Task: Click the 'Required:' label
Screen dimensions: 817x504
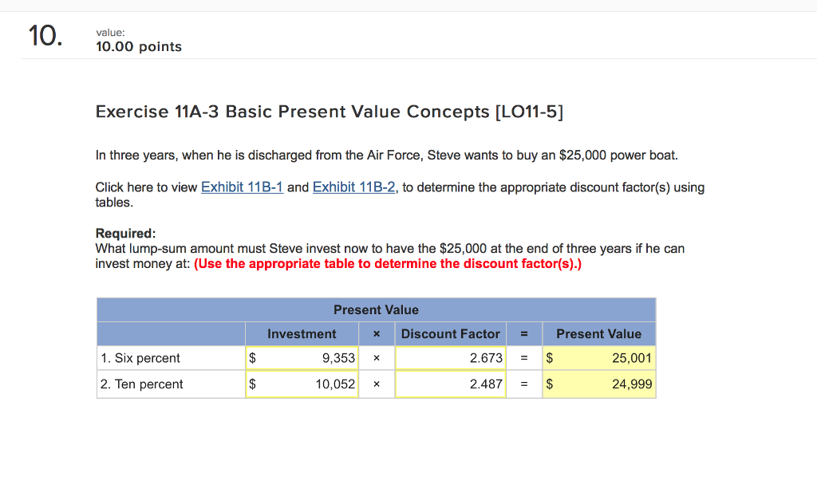Action: point(125,233)
